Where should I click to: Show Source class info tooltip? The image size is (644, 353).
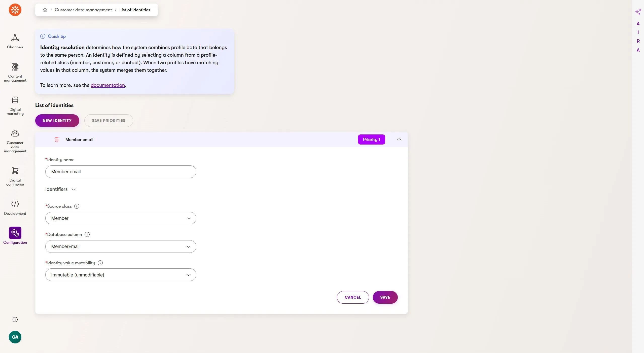pyautogui.click(x=77, y=206)
